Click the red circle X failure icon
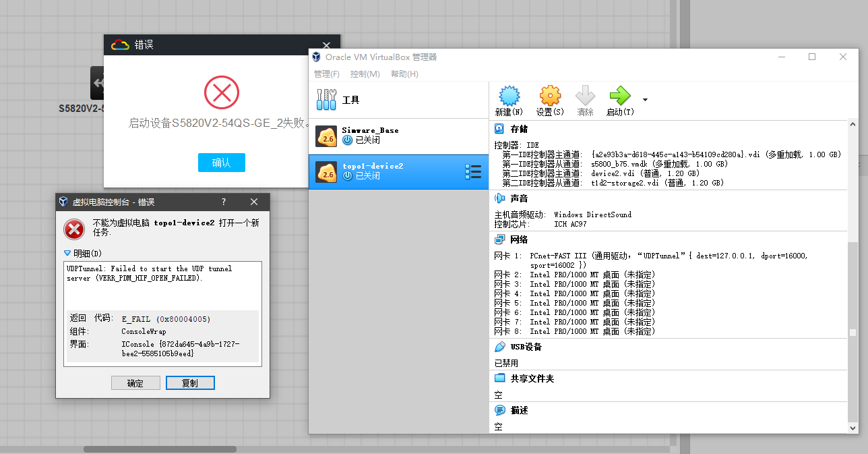868x454 pixels. [x=222, y=92]
